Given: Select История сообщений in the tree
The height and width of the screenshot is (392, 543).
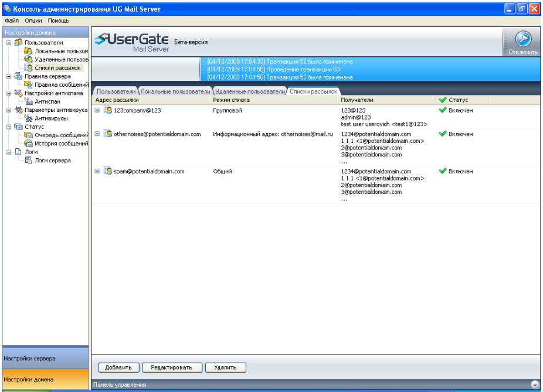Looking at the screenshot, I should [62, 143].
